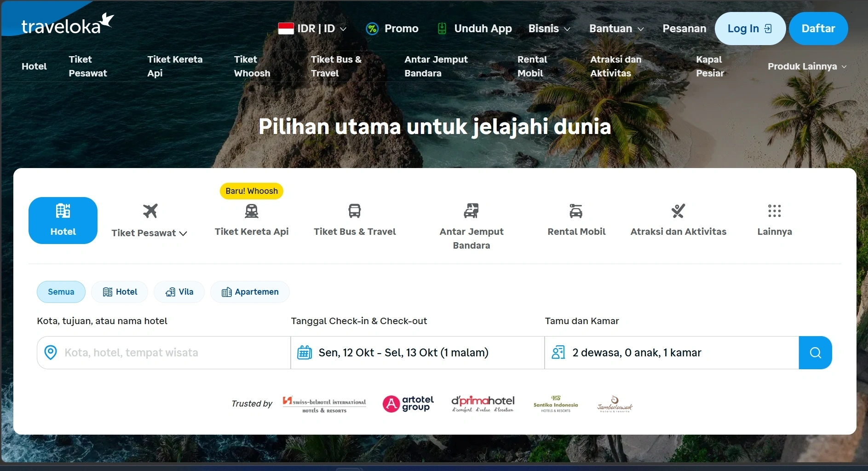
Task: Click the guests and rooms icon
Action: coord(558,353)
